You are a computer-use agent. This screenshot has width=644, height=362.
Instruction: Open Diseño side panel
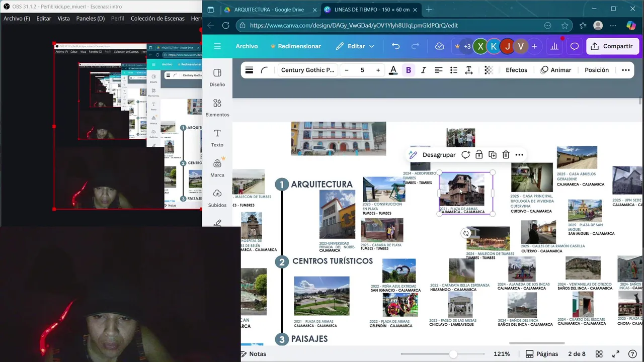click(217, 77)
